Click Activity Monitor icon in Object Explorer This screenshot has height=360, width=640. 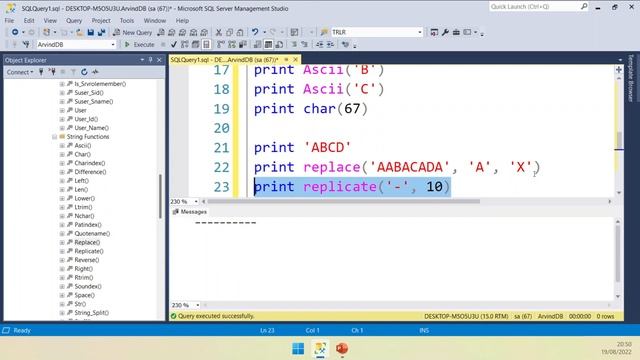95,72
